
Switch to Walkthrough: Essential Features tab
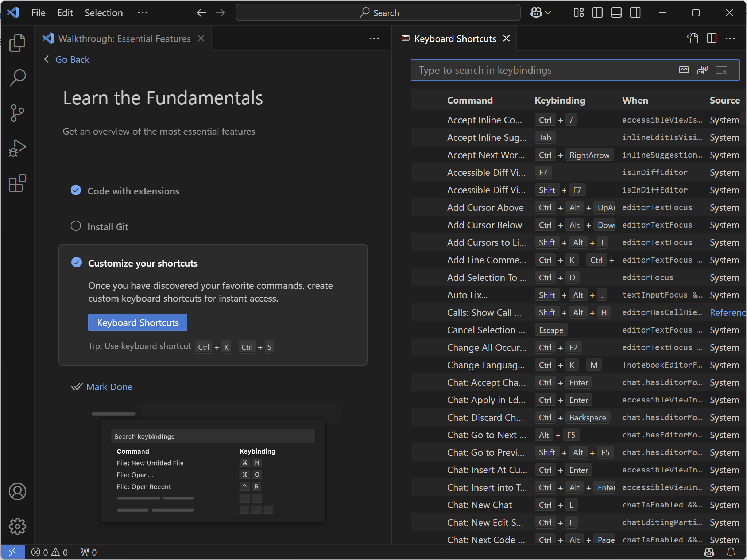pos(124,39)
